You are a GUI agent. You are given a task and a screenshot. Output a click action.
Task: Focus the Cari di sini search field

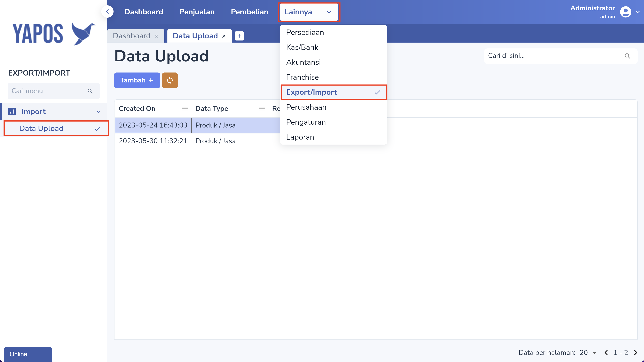coord(561,56)
